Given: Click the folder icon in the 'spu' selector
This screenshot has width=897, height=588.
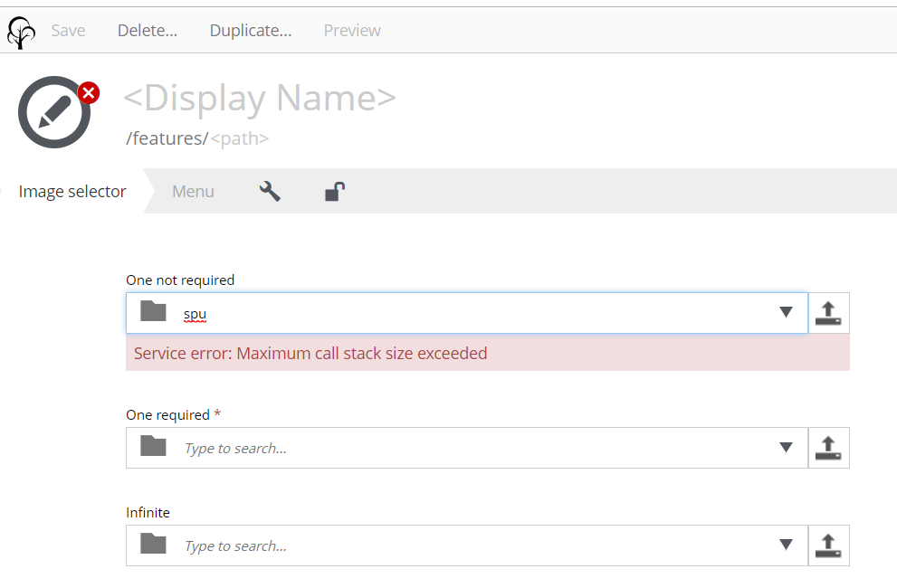Looking at the screenshot, I should 152,312.
